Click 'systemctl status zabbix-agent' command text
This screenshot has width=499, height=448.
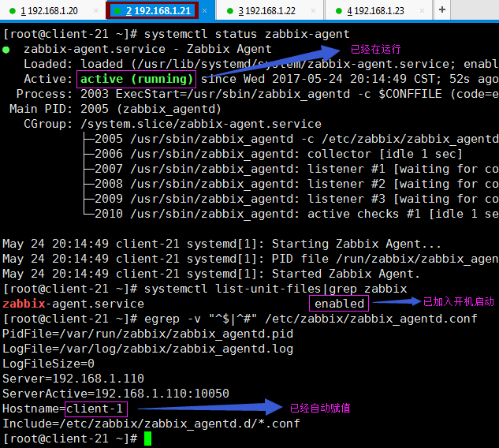point(247,34)
